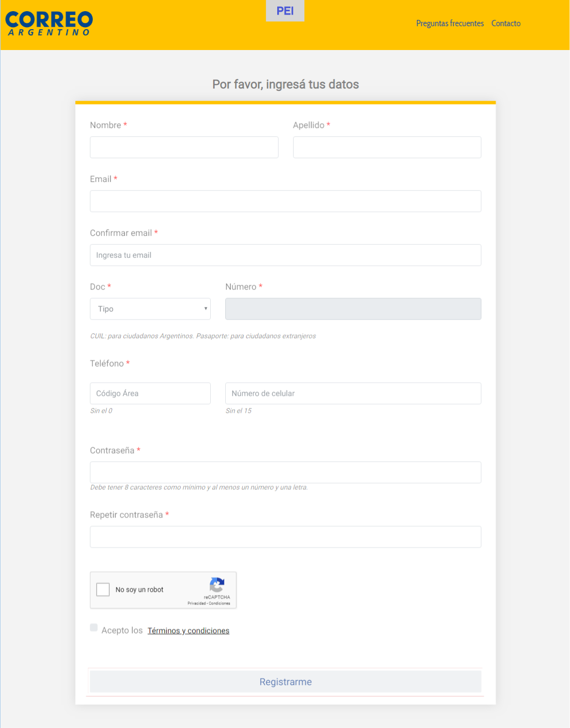Focus the Número de celular field
The width and height of the screenshot is (570, 728).
coord(353,393)
